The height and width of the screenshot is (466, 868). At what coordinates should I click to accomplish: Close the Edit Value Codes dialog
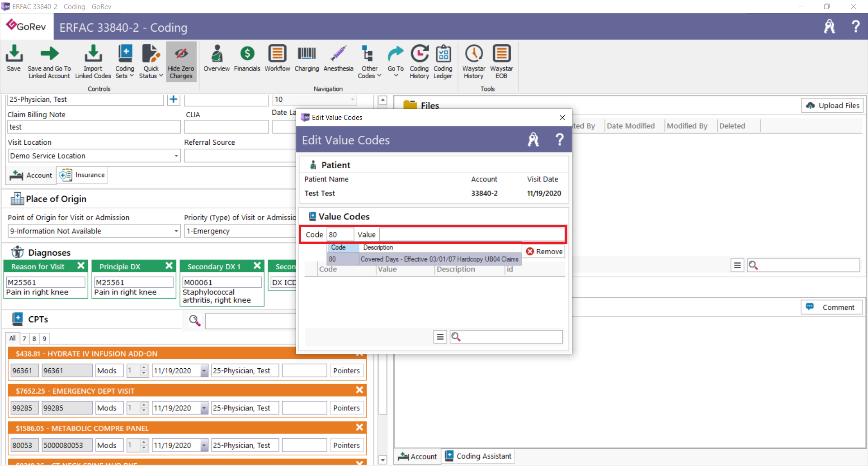562,118
